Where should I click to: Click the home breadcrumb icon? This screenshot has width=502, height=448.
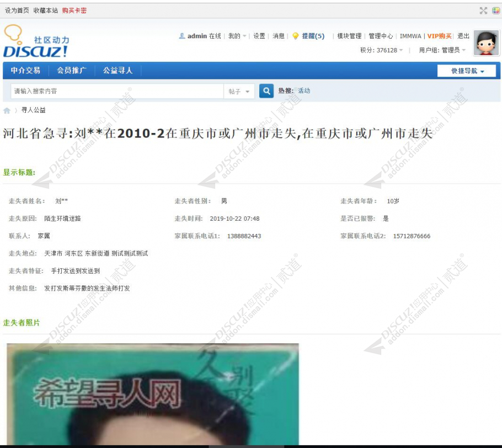coord(7,111)
